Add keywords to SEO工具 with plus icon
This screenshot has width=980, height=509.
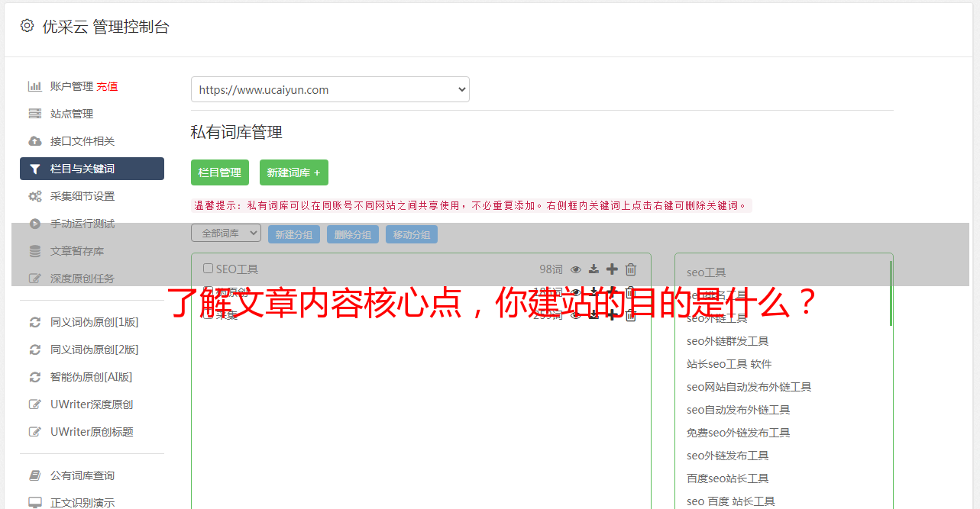pyautogui.click(x=612, y=269)
